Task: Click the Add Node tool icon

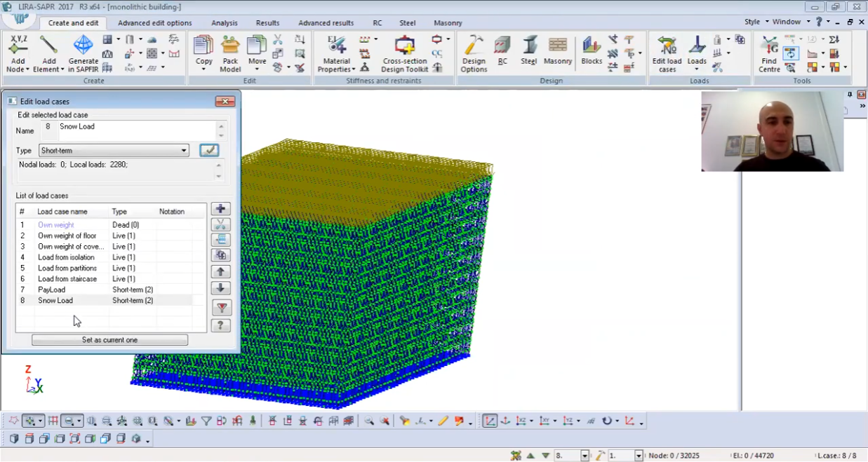Action: [18, 46]
